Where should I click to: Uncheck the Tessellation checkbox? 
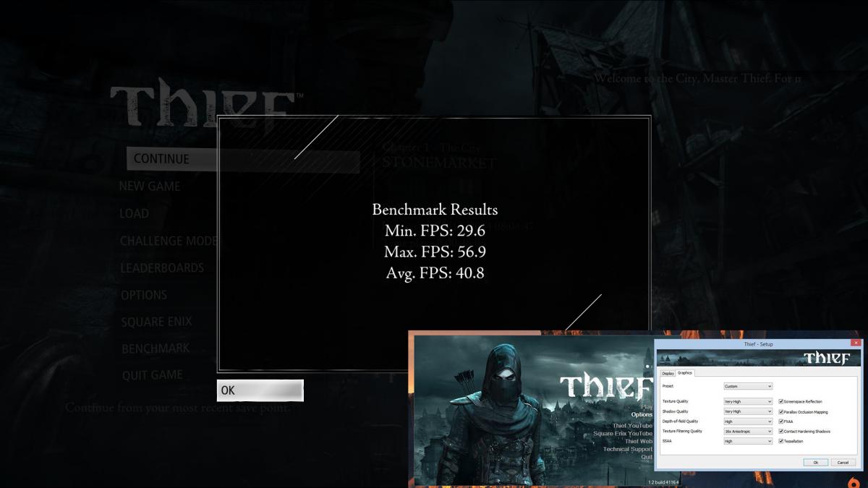coord(781,441)
